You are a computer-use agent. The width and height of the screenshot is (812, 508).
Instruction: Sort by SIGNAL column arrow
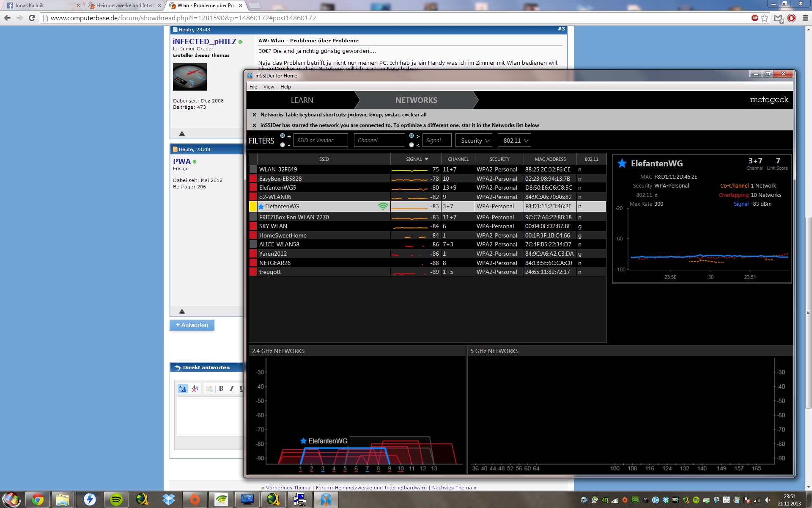[x=426, y=159]
